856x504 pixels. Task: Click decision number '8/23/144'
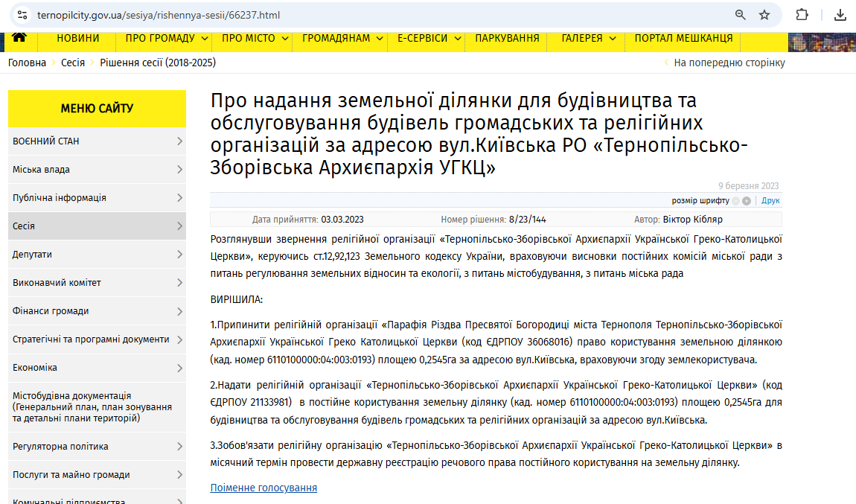pos(527,220)
